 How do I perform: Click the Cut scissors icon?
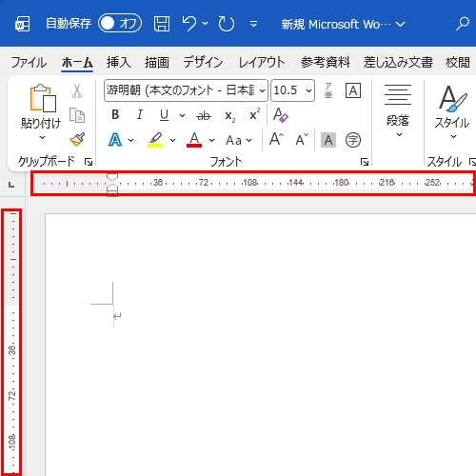click(x=77, y=90)
